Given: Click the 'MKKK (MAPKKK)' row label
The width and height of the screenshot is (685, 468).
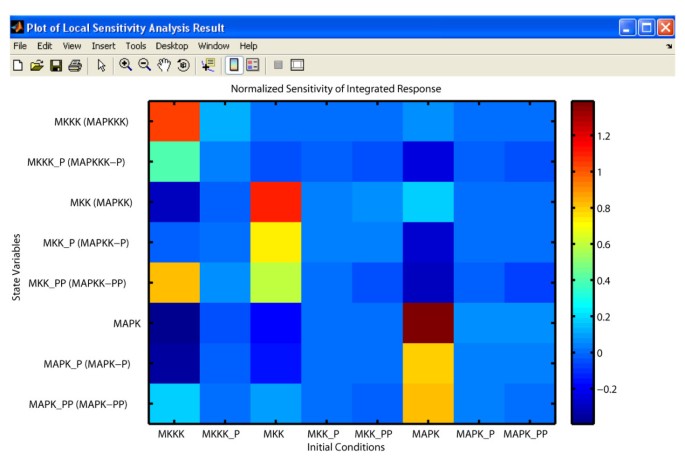Looking at the screenshot, I should tap(91, 122).
